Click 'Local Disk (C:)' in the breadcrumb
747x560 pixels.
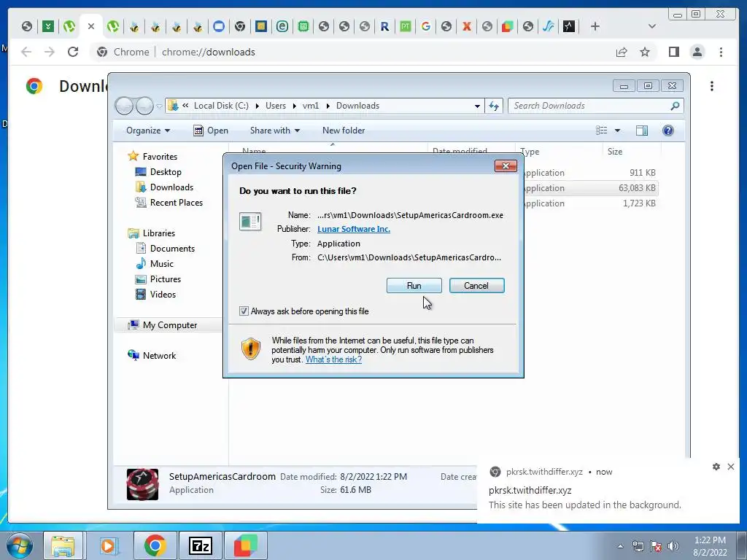coord(221,106)
